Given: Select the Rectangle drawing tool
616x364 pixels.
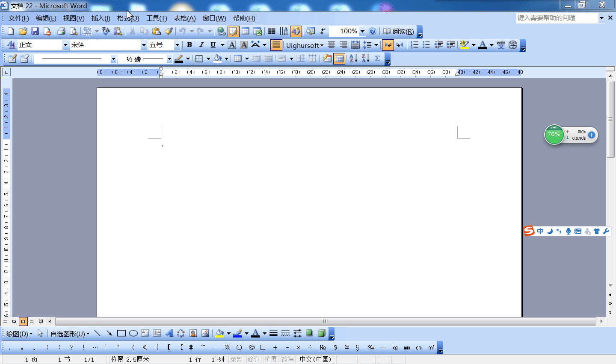Looking at the screenshot, I should tap(121, 333).
